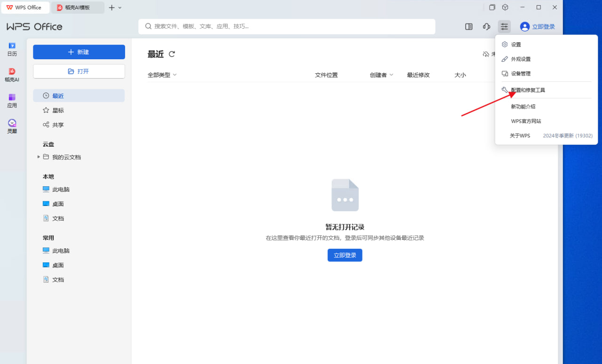This screenshot has height=364, width=602.
Task: Click the 立即登录 link in top header
Action: pyautogui.click(x=544, y=27)
